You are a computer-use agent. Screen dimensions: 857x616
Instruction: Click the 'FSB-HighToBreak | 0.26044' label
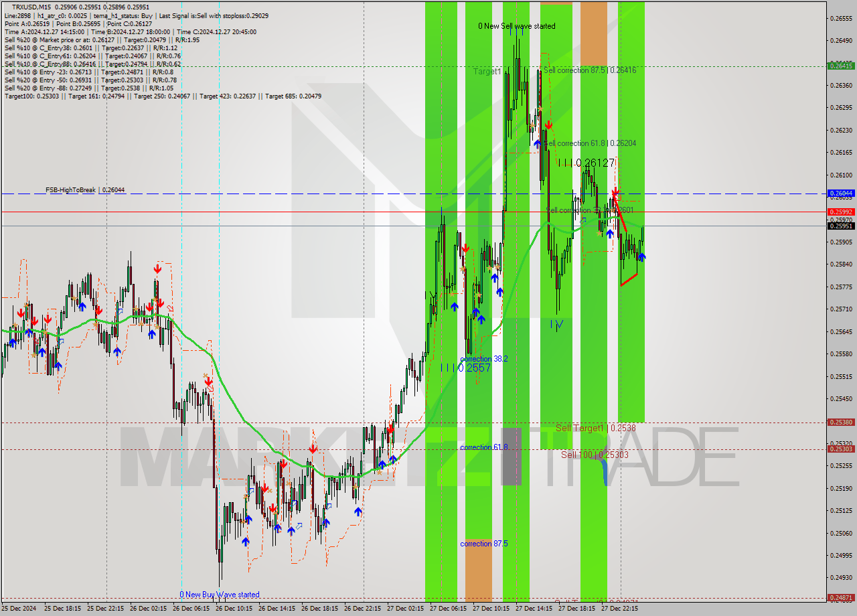point(85,190)
